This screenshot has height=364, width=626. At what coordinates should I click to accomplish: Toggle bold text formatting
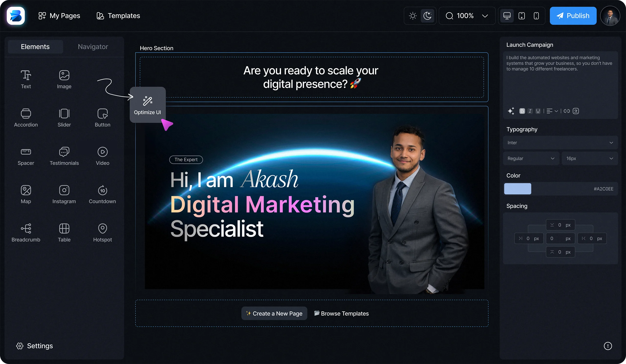click(x=522, y=111)
